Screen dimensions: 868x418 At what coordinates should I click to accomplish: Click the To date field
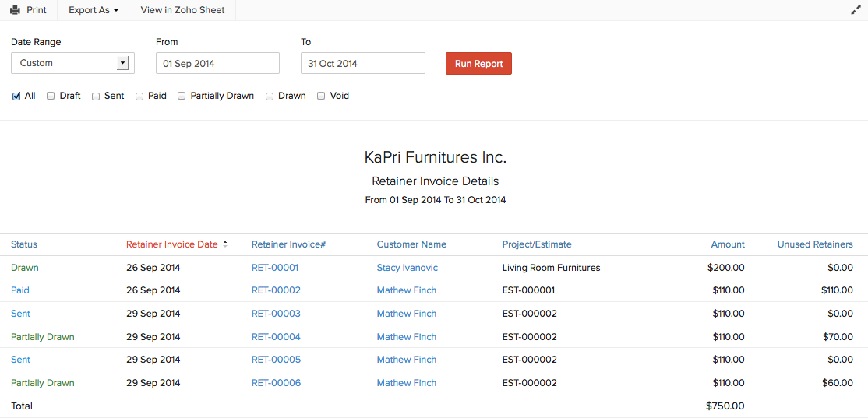pyautogui.click(x=362, y=63)
